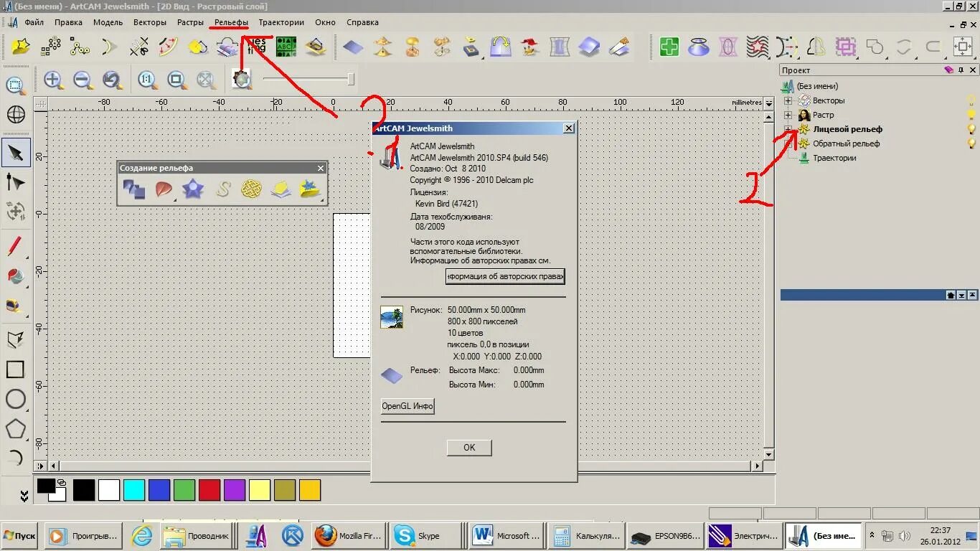Click the four-arrow fit box toolbar icon
This screenshot has height=551, width=980.
tap(963, 47)
